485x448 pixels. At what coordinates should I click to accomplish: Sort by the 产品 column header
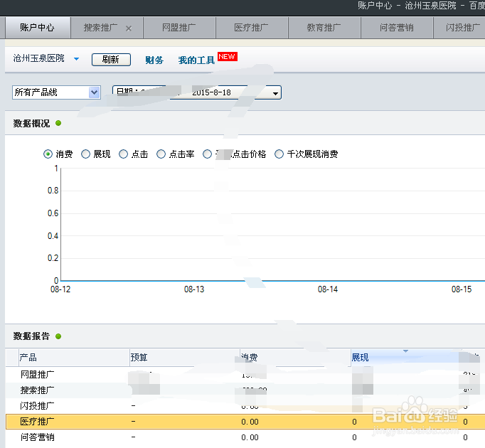pyautogui.click(x=73, y=358)
